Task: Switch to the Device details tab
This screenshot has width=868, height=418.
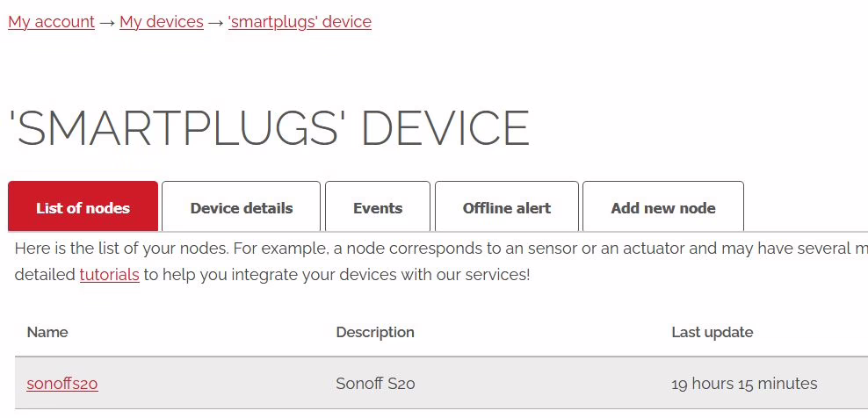Action: pyautogui.click(x=242, y=208)
